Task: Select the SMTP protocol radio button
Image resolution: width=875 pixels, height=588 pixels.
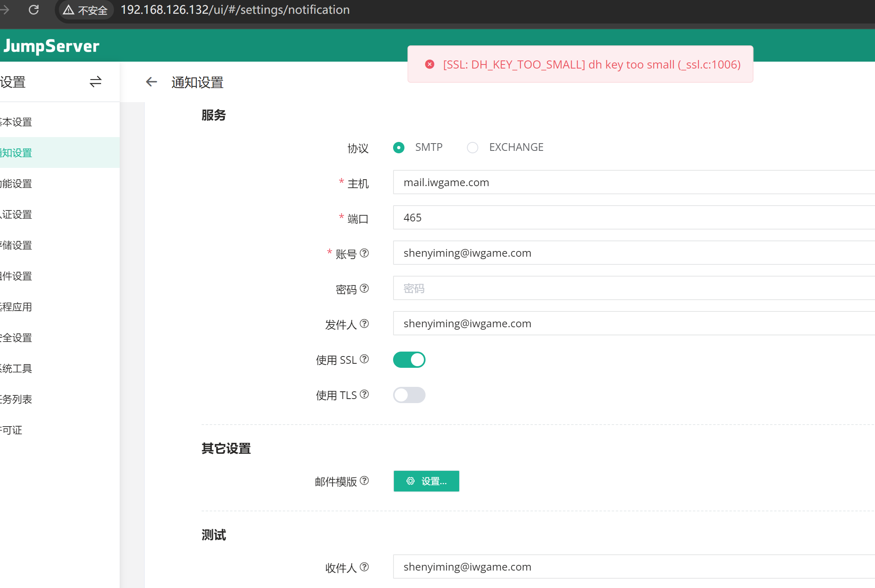Action: [399, 148]
